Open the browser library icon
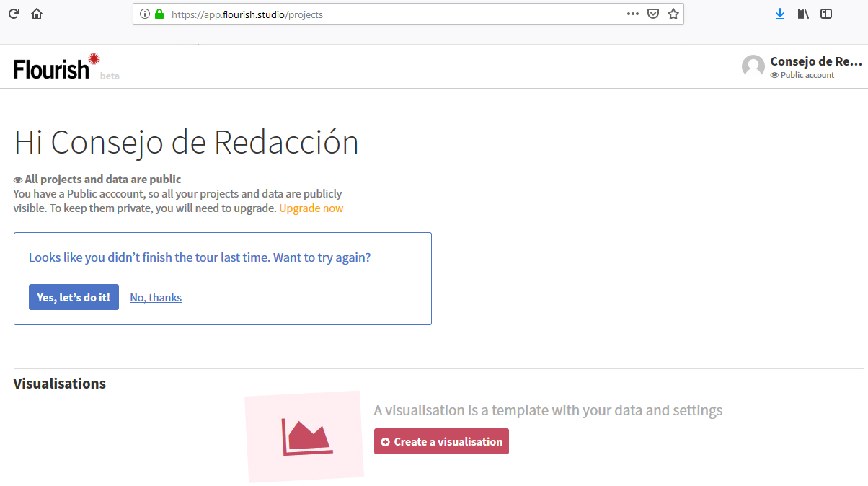The height and width of the screenshot is (486, 868). (803, 14)
